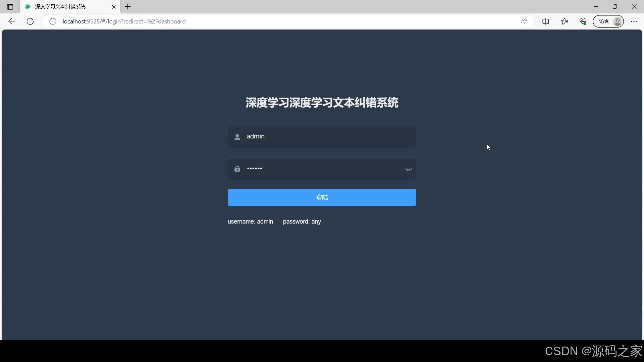Click the browser address bar
Screen dimensions: 644x362
pos(235,21)
